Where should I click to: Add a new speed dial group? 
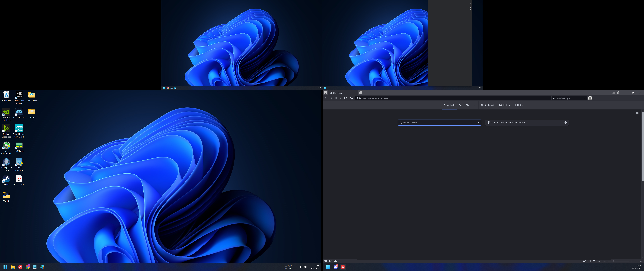tap(475, 105)
